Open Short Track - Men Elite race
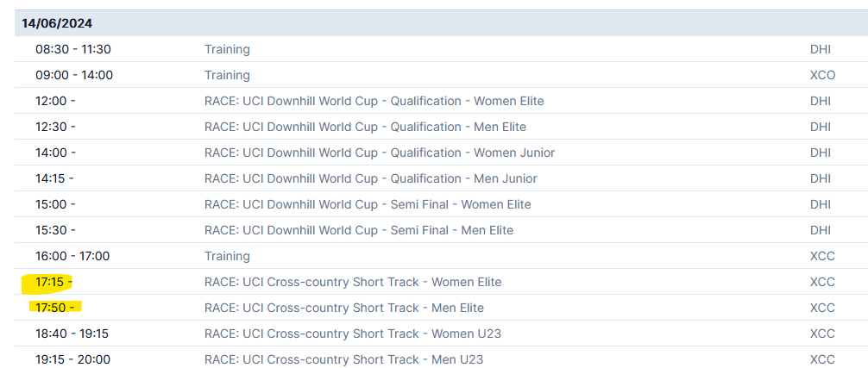Image resolution: width=868 pixels, height=368 pixels. coord(344,308)
